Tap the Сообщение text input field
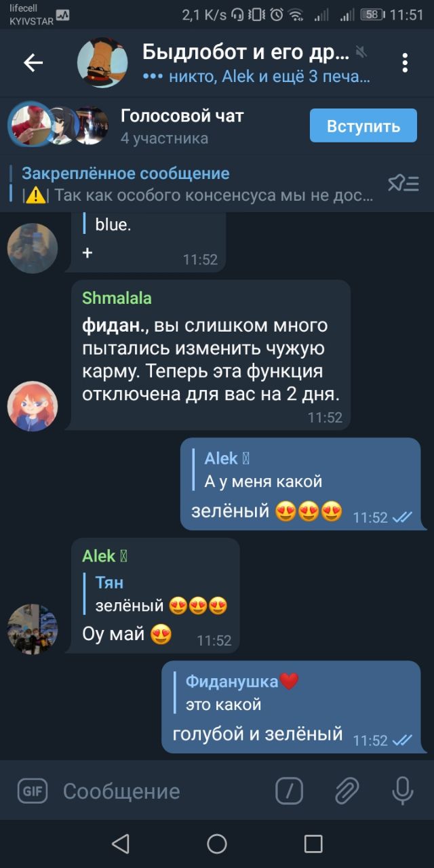Image resolution: width=434 pixels, height=868 pixels. point(163,791)
